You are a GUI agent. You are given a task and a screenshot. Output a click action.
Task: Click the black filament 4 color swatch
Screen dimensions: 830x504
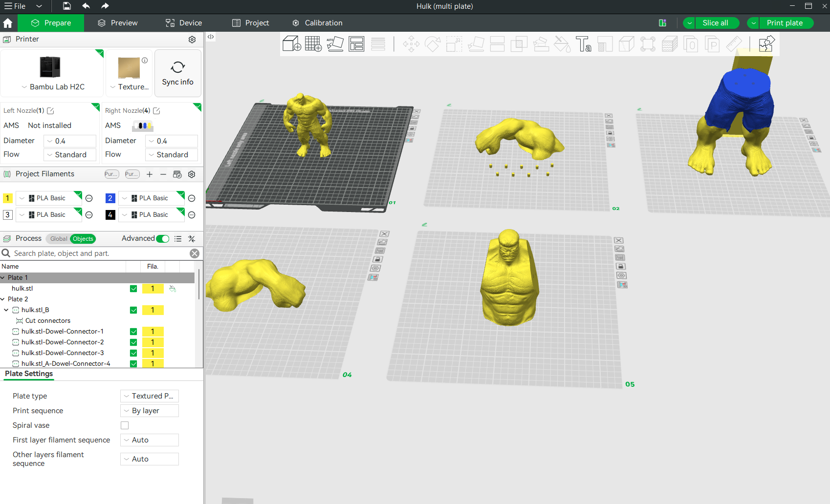[110, 215]
